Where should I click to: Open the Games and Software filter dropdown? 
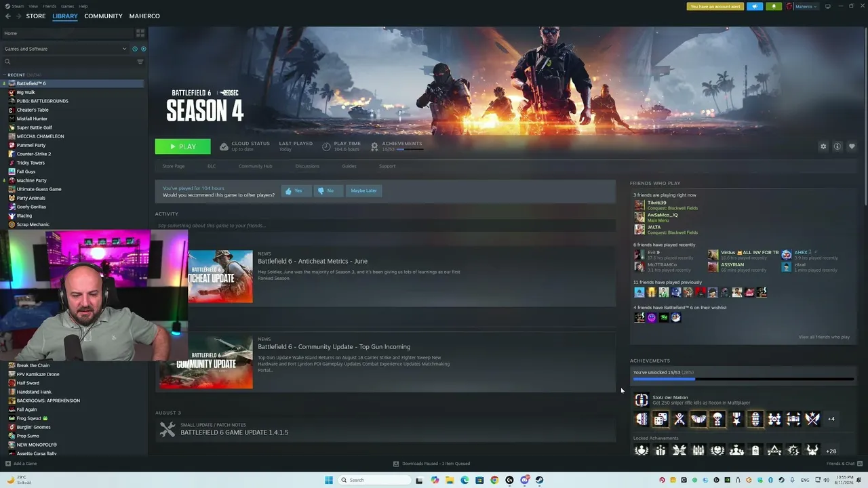65,49
